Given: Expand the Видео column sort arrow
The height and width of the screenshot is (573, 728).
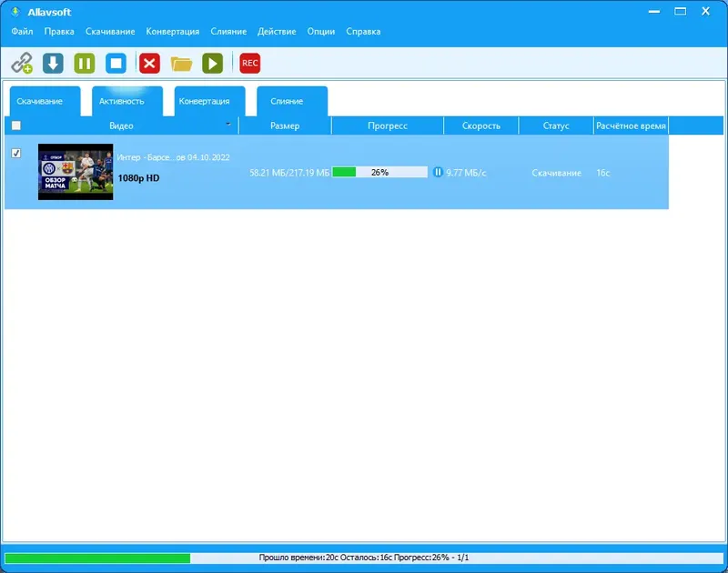Looking at the screenshot, I should point(228,124).
